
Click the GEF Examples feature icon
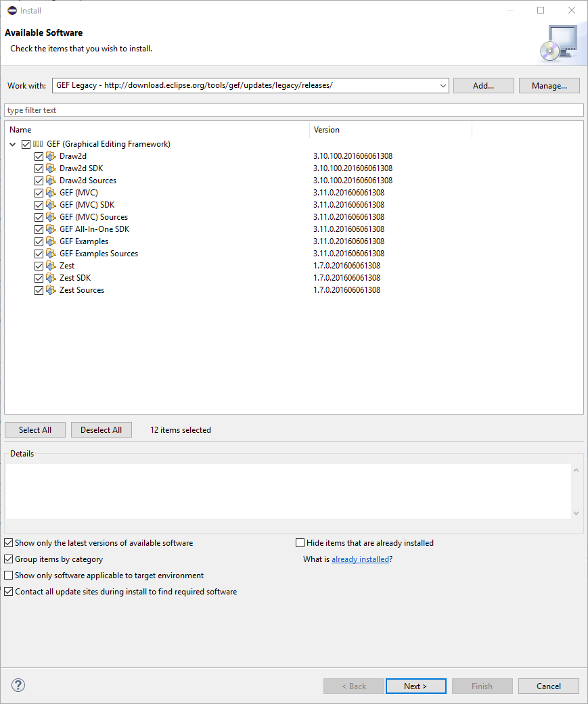point(51,241)
